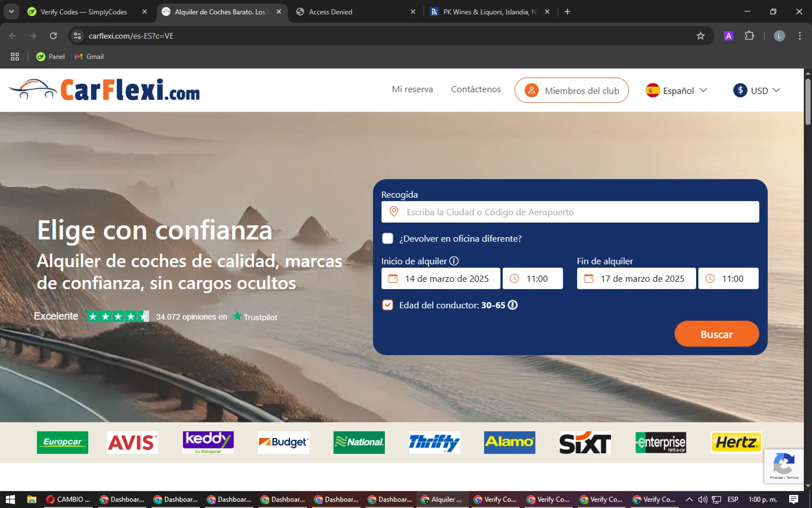Screen dimensions: 812x508
Task: Open the Chrome three-dot menu
Action: (x=800, y=36)
